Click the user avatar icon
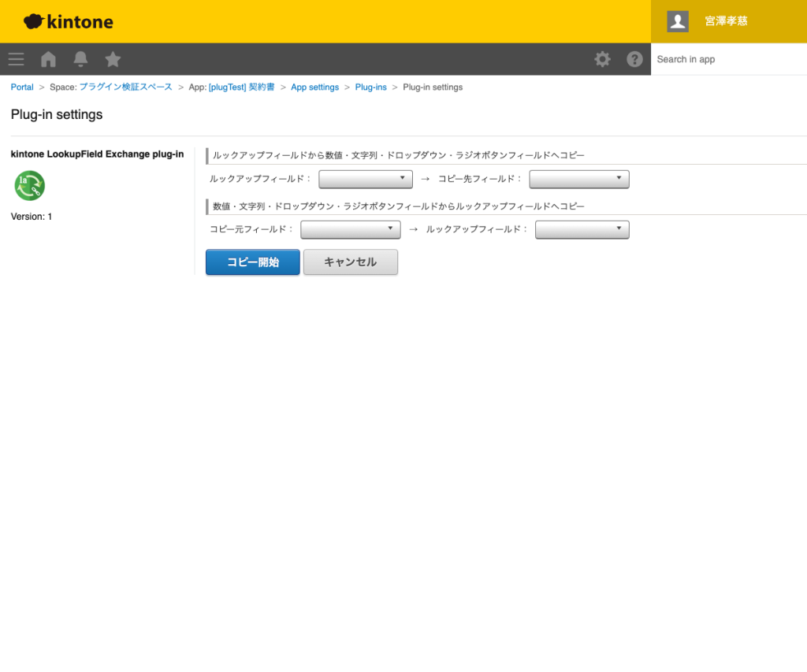 (678, 21)
